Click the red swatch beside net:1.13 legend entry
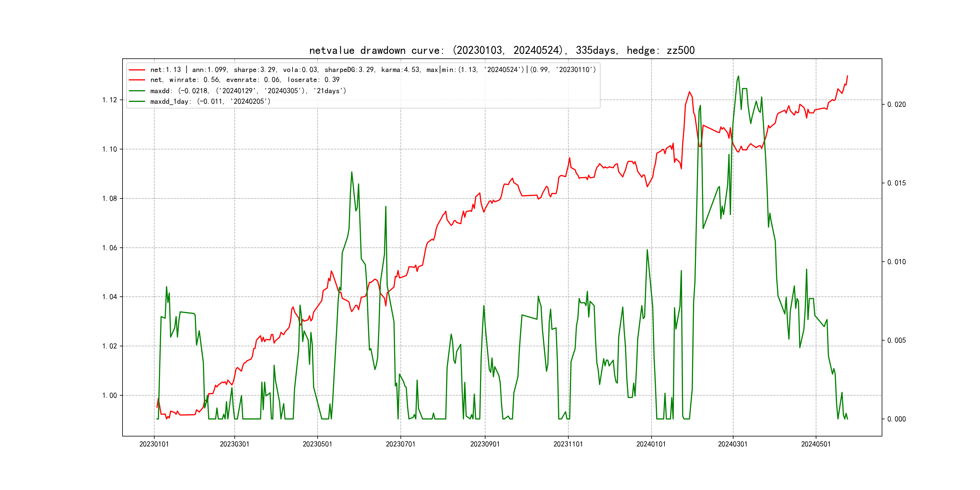Image resolution: width=980 pixels, height=490 pixels. point(137,70)
